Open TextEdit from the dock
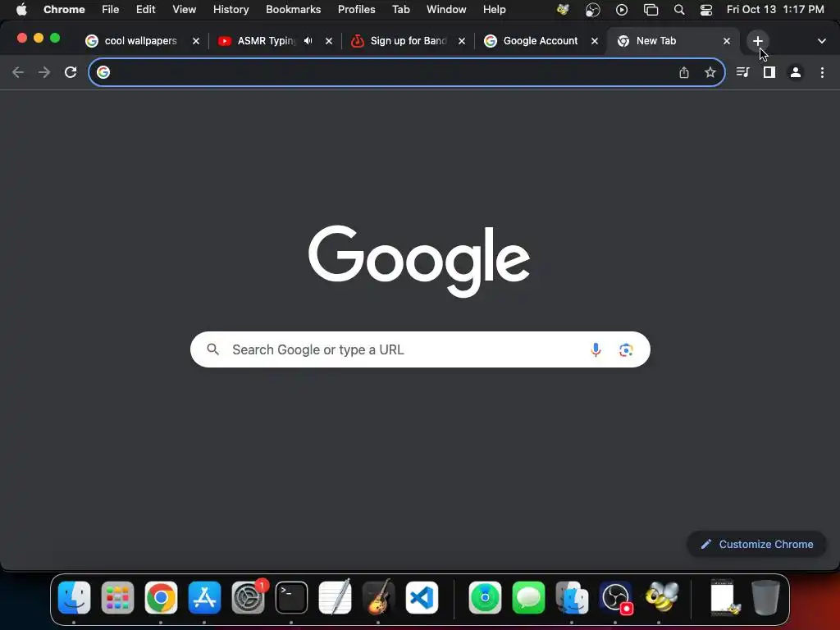 (x=335, y=597)
